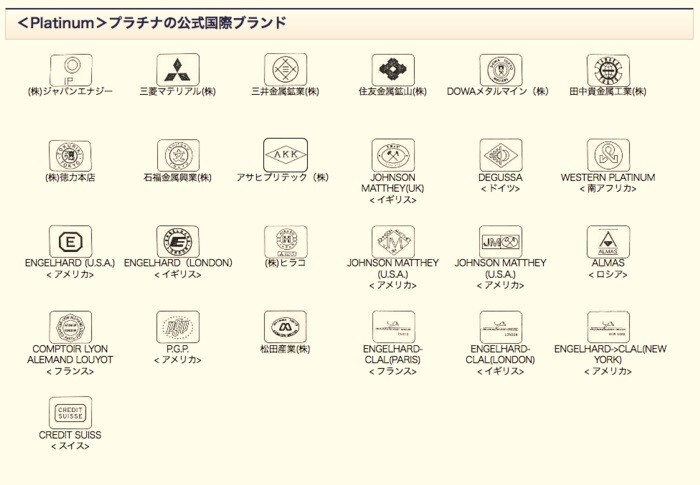
Task: Click the ＜南アフリカ＞ country label
Action: tap(608, 188)
